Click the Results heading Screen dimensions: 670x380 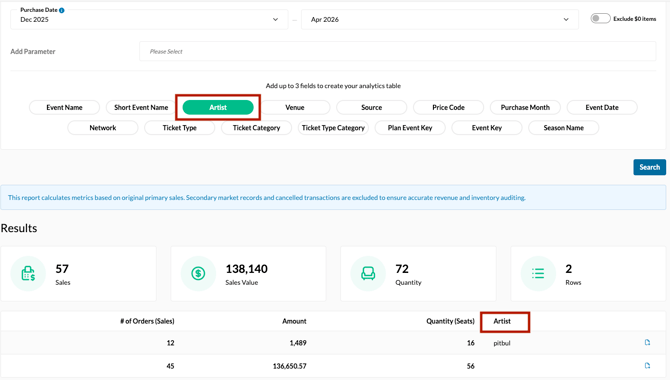click(x=19, y=228)
